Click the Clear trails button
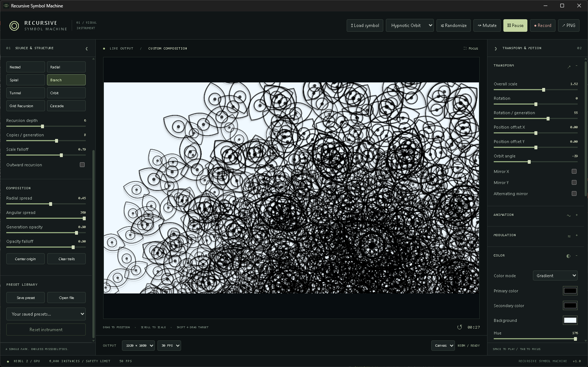The width and height of the screenshot is (588, 367). tap(67, 259)
